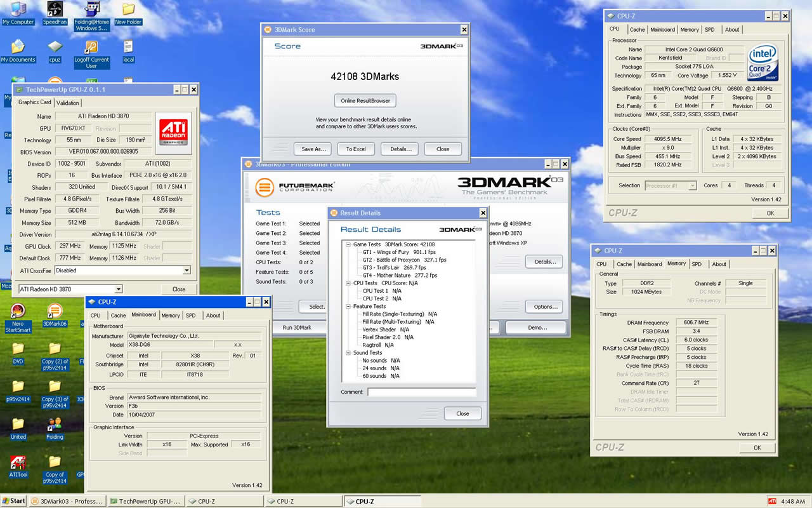Click the Windows Start button
The height and width of the screenshot is (508, 812).
[14, 501]
